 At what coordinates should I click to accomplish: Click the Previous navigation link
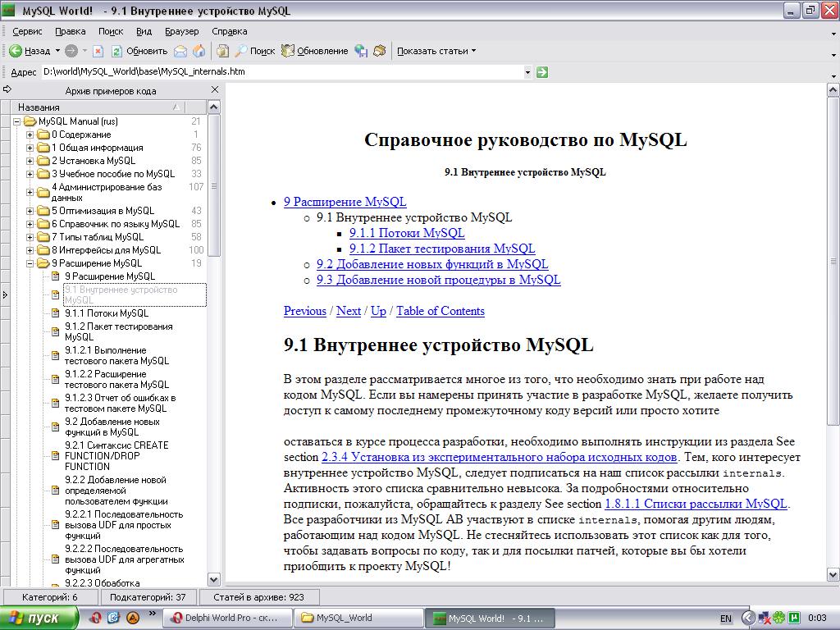click(x=305, y=311)
